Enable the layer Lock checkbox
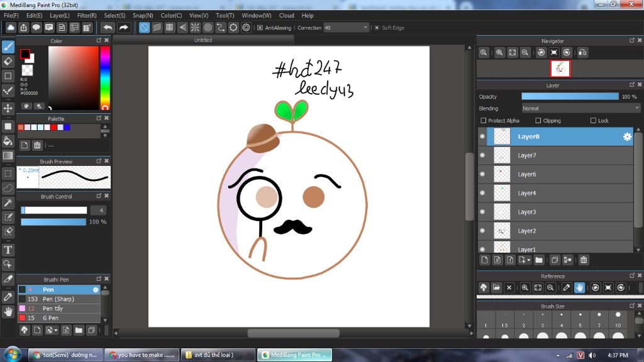The image size is (644, 362). pos(593,121)
